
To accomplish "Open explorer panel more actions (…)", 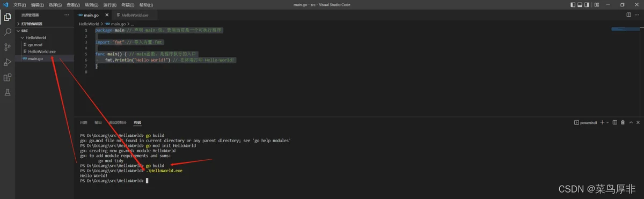I will (67, 15).
